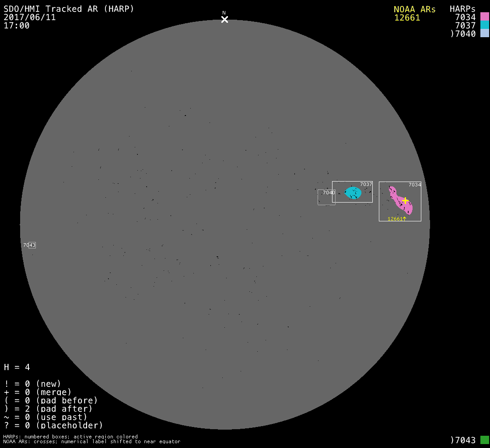
Task: Click the NOAA ARs heading
Action: 414,9
